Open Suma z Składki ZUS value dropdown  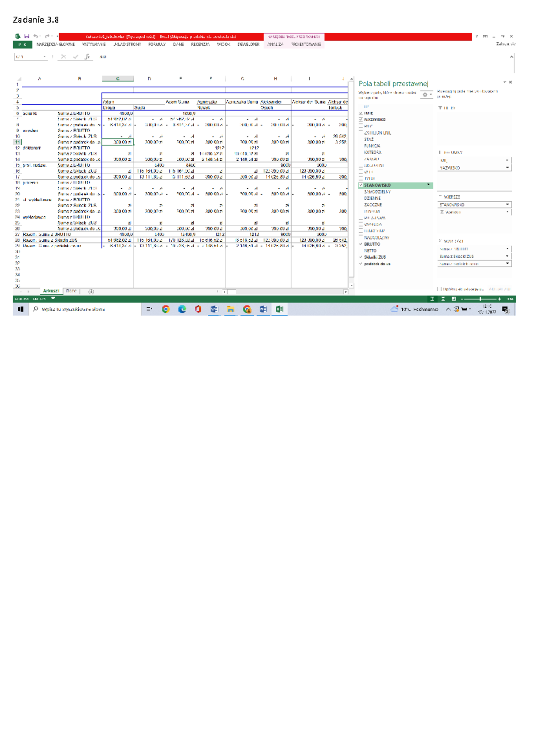point(507,256)
